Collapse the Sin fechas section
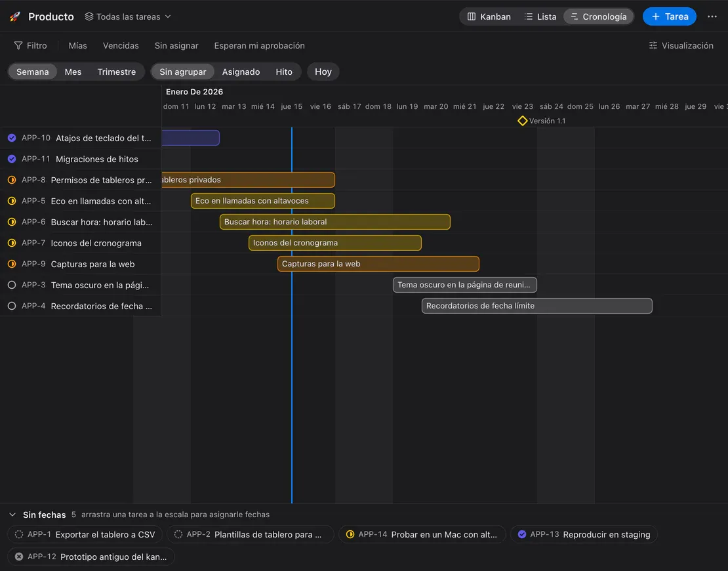The width and height of the screenshot is (728, 571). 12,515
